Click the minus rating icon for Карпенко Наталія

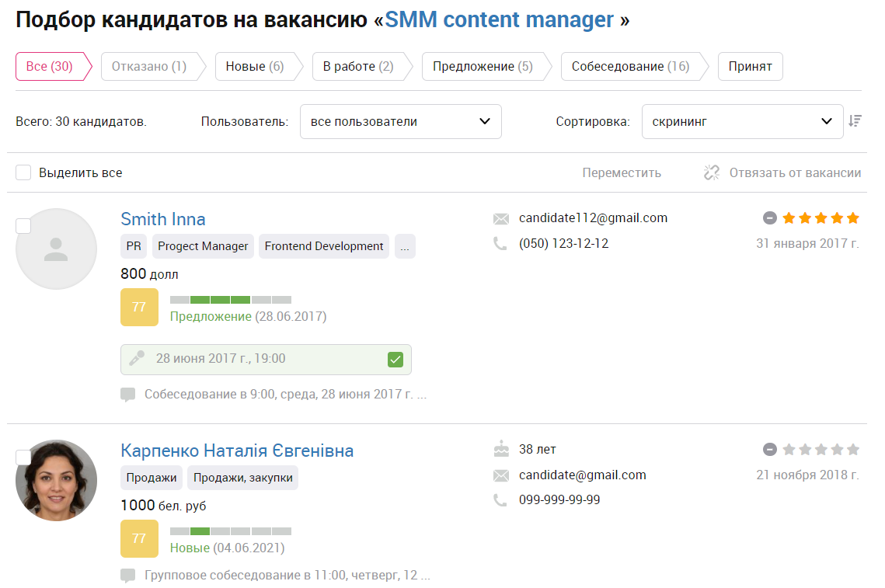tap(770, 449)
